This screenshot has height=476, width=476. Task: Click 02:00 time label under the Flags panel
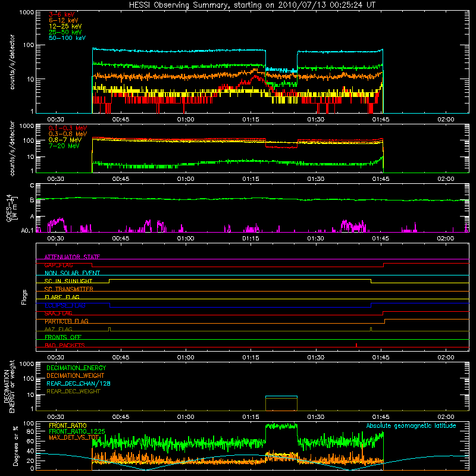pos(446,358)
